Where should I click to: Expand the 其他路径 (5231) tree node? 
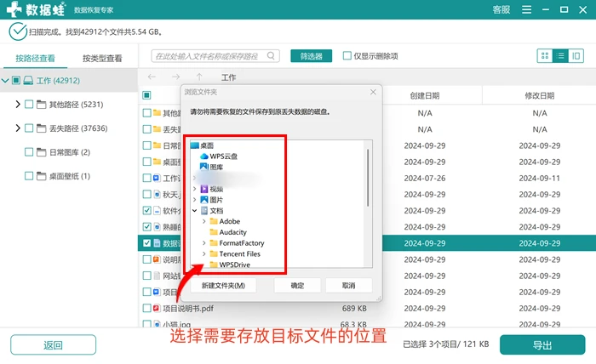(x=18, y=104)
